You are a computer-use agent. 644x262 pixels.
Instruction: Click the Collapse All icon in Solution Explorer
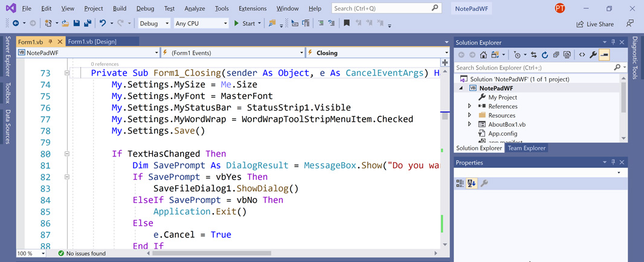point(556,55)
